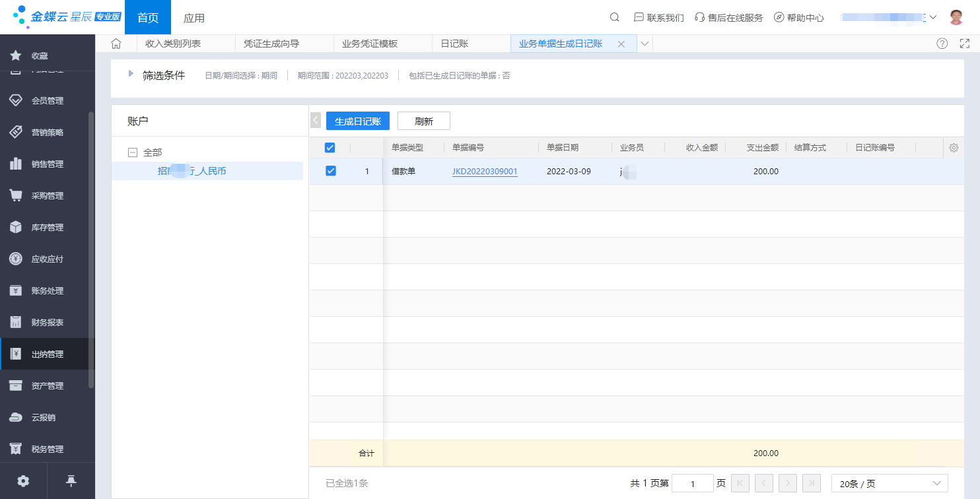Toggle the select-all header checkbox
980x499 pixels.
coord(330,148)
